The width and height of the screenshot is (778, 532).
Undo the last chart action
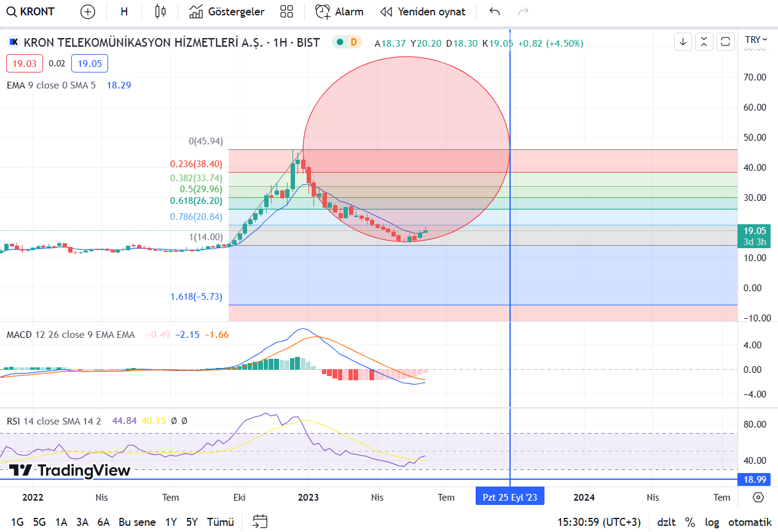coord(495,12)
